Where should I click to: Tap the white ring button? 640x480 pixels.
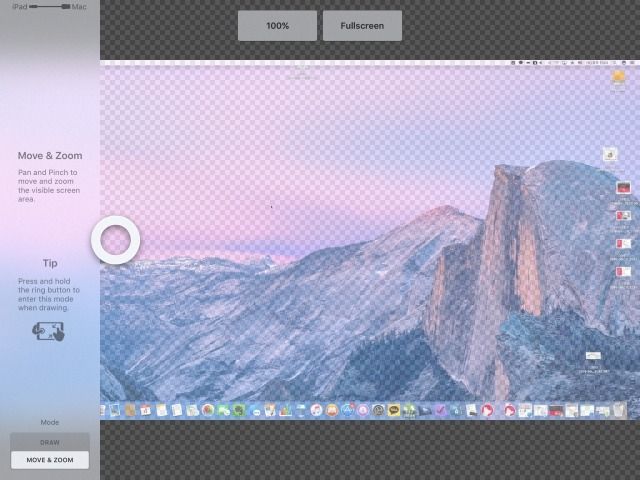pyautogui.click(x=116, y=240)
